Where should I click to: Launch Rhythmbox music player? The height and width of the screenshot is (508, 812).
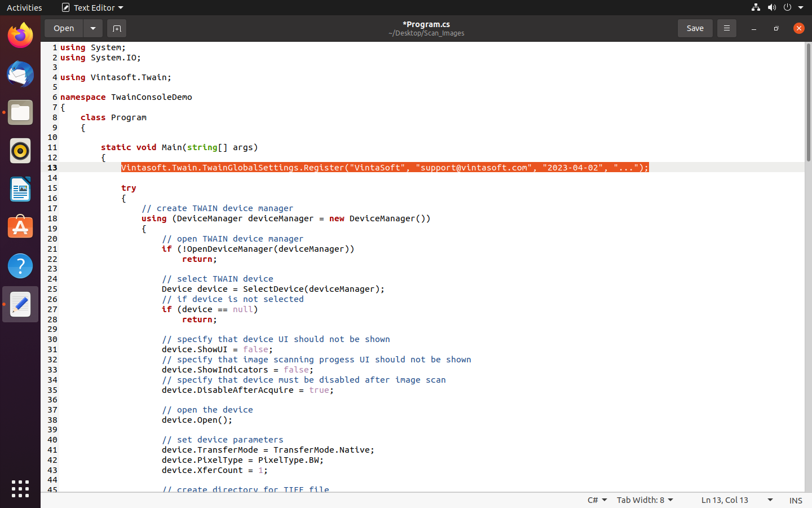point(20,151)
